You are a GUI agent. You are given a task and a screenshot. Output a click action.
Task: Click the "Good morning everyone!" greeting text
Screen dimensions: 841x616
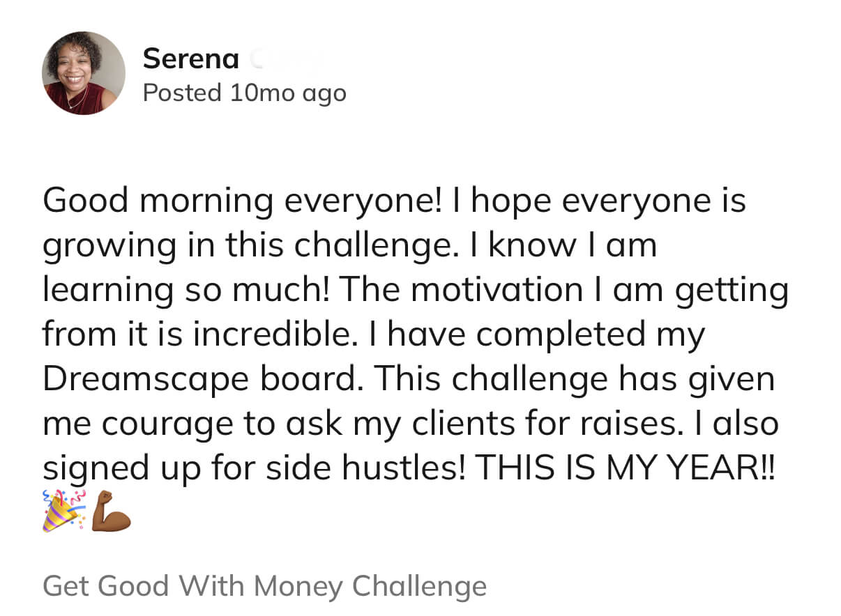pos(242,201)
